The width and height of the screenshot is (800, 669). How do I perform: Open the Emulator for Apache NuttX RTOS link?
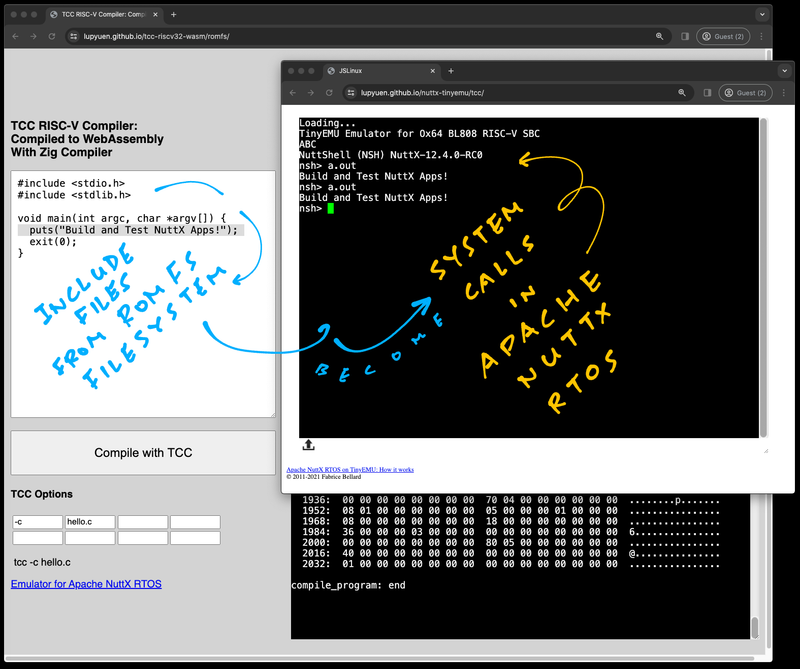[x=86, y=584]
